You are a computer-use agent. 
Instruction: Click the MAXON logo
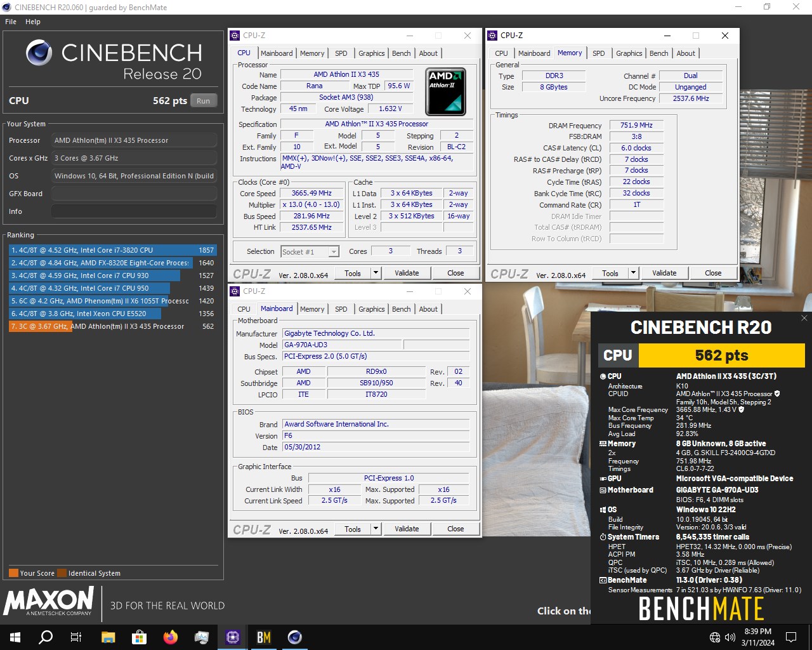click(x=49, y=601)
